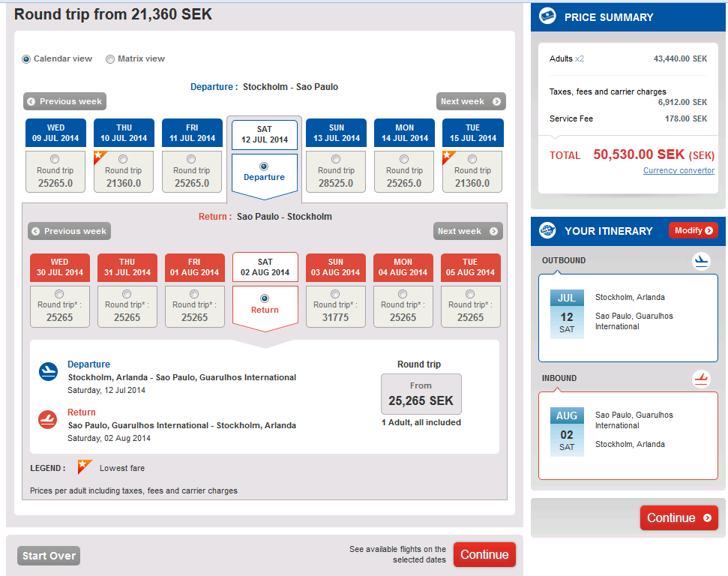Viewport: 728px width, 576px height.
Task: Select the Matrix view radio button
Action: 110,59
